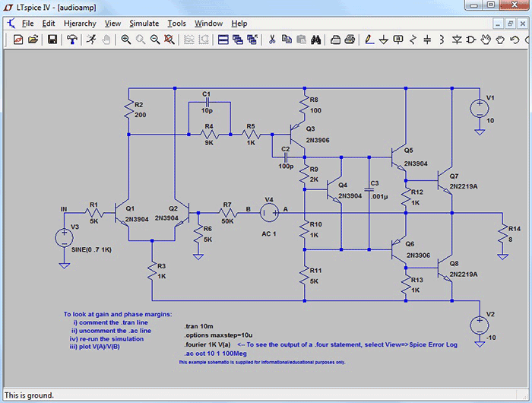The height and width of the screenshot is (403, 532).
Task: Click the Cut scissors icon
Action: tap(272, 40)
